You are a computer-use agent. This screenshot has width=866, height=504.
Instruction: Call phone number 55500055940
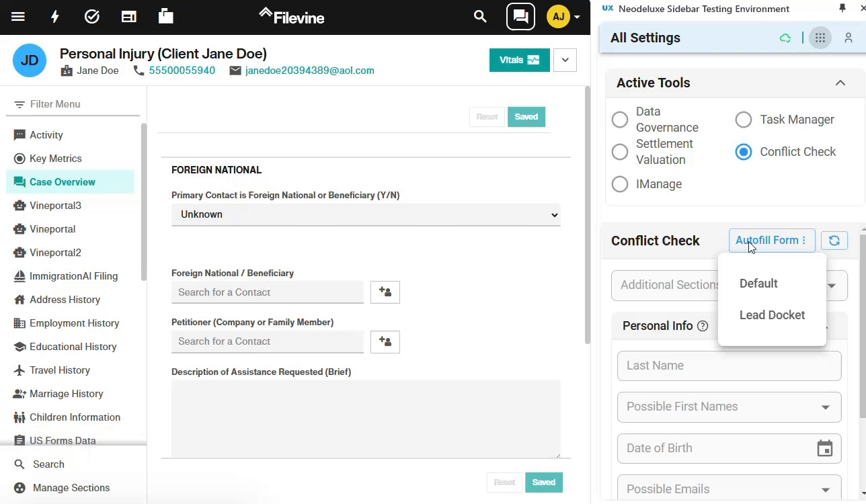pyautogui.click(x=182, y=71)
